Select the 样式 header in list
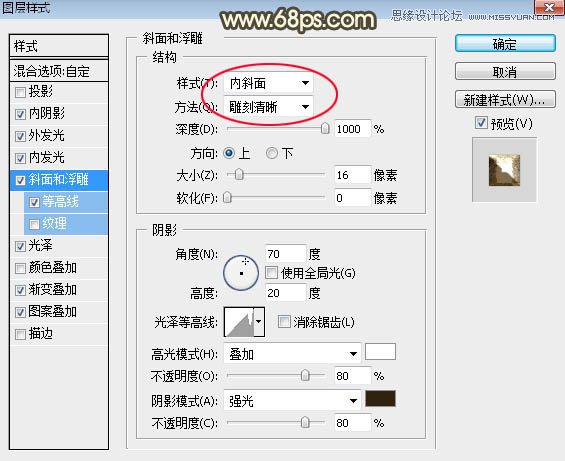565x461 pixels. pyautogui.click(x=59, y=46)
